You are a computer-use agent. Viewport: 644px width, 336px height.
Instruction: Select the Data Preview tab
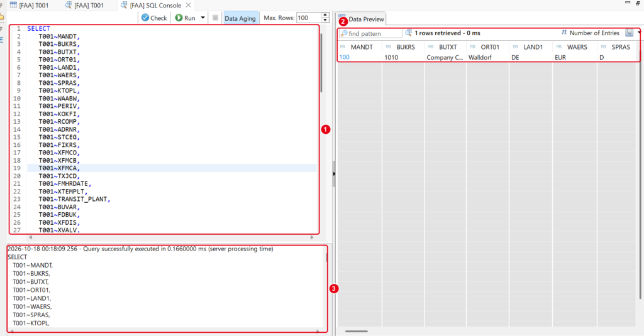[362, 19]
